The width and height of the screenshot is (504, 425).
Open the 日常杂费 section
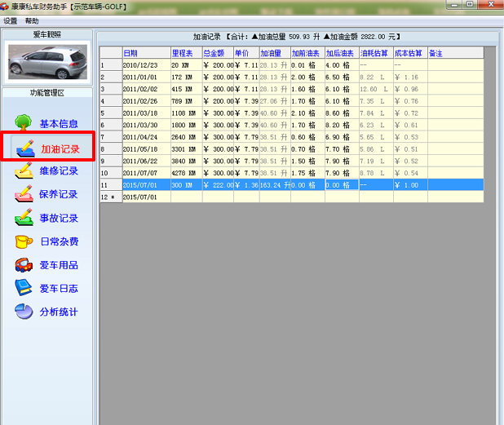click(x=60, y=241)
